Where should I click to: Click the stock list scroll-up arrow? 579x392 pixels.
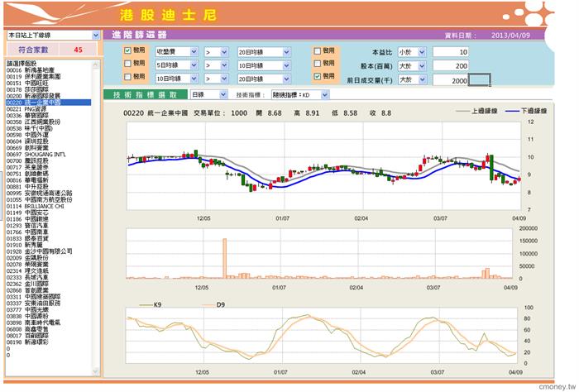click(x=96, y=65)
